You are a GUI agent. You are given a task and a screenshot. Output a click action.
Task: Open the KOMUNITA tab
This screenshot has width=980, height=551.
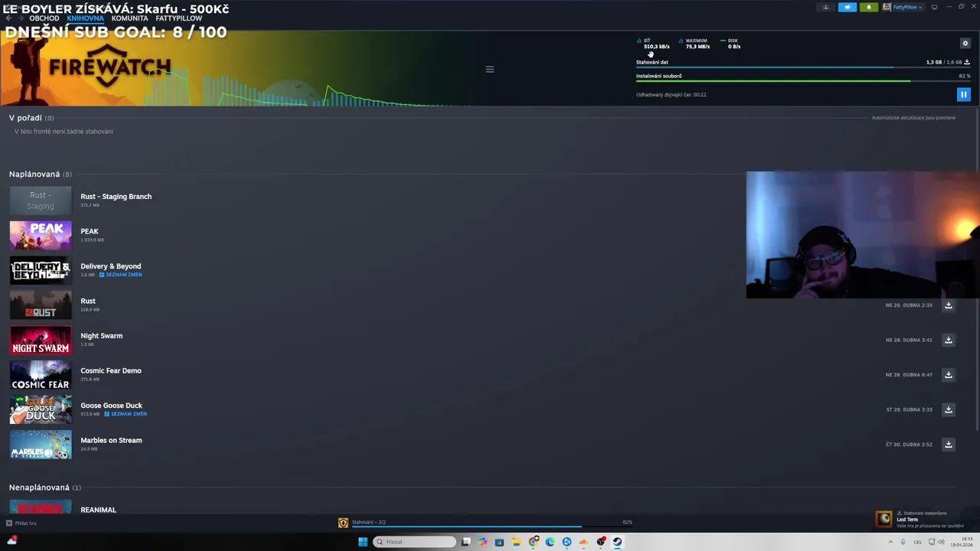129,18
